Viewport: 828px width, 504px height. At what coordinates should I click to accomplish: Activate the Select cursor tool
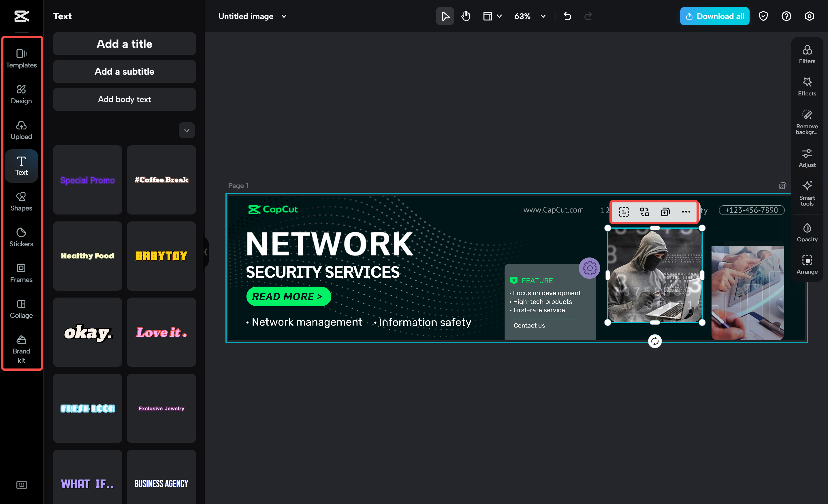[x=445, y=16]
